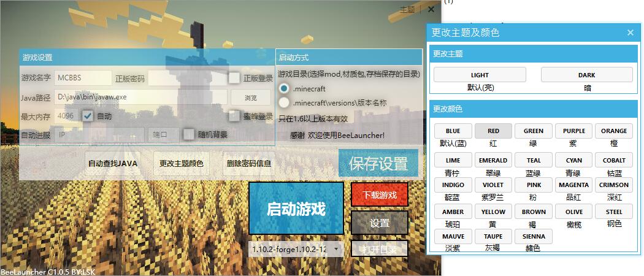The width and height of the screenshot is (644, 276).
Task: Tick the 正版登录 checkbox
Action: tap(234, 78)
